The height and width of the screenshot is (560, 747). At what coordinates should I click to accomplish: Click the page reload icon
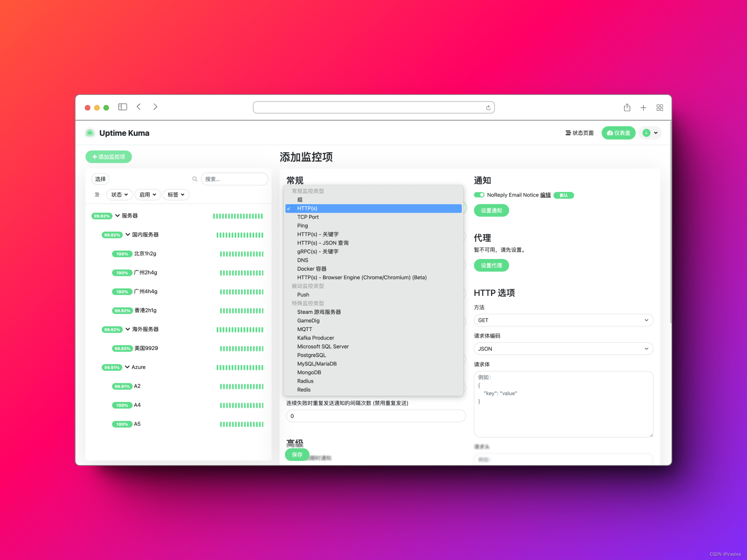[488, 108]
